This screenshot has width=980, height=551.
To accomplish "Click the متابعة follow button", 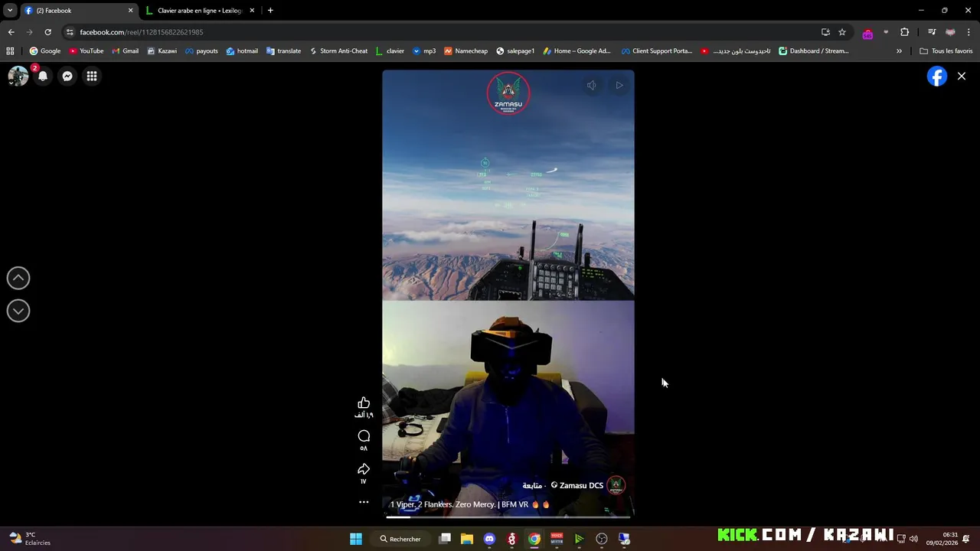I will pyautogui.click(x=532, y=485).
